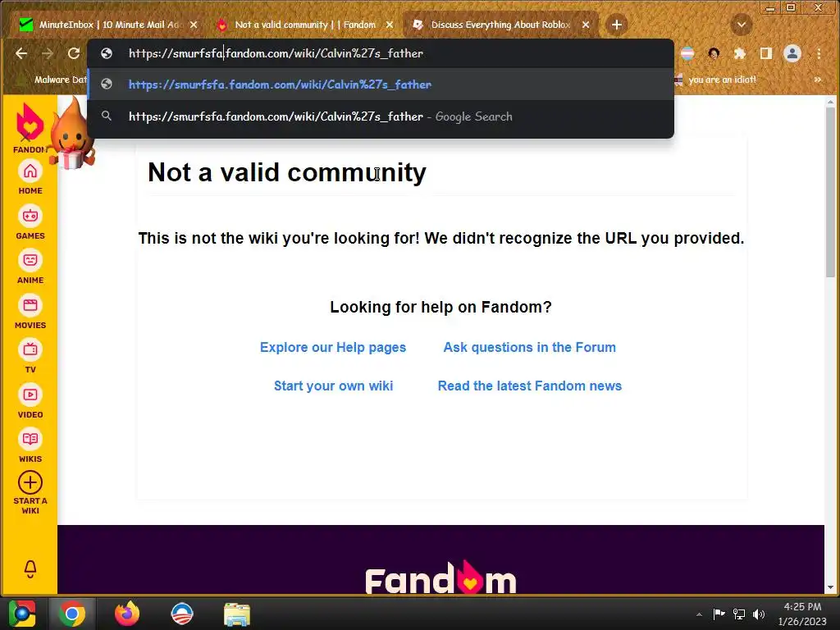Switch to Not a valid community tab
840x630 pixels.
click(305, 25)
